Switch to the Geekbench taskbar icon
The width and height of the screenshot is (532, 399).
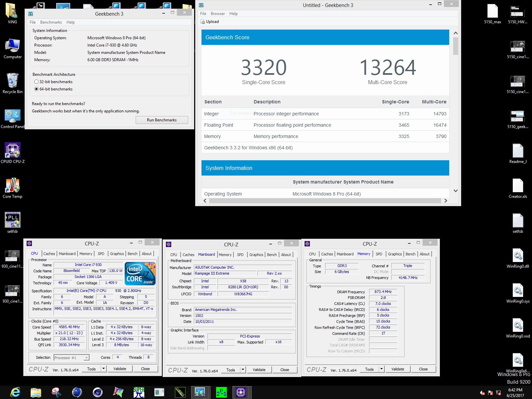200,392
